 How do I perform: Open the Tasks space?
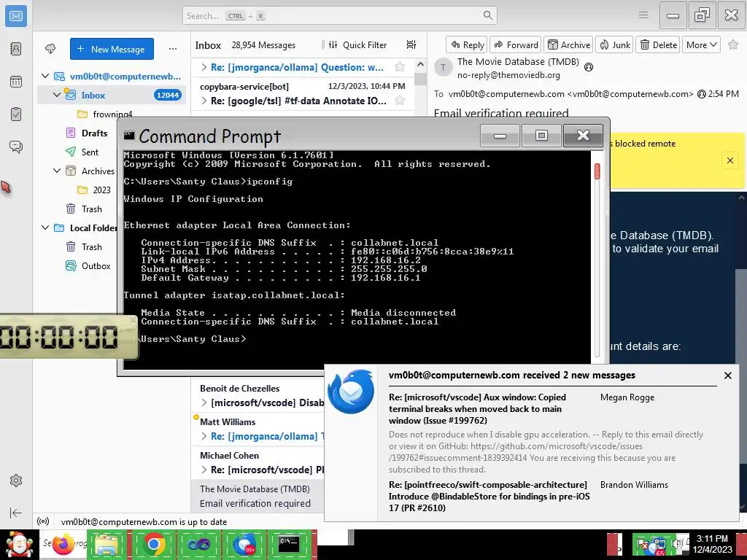[16, 114]
